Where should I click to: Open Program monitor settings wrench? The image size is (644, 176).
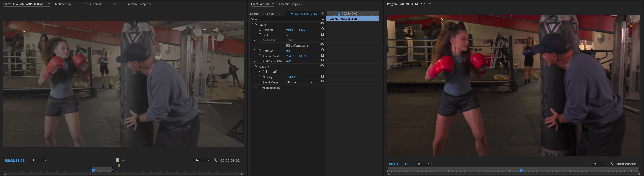tap(612, 164)
